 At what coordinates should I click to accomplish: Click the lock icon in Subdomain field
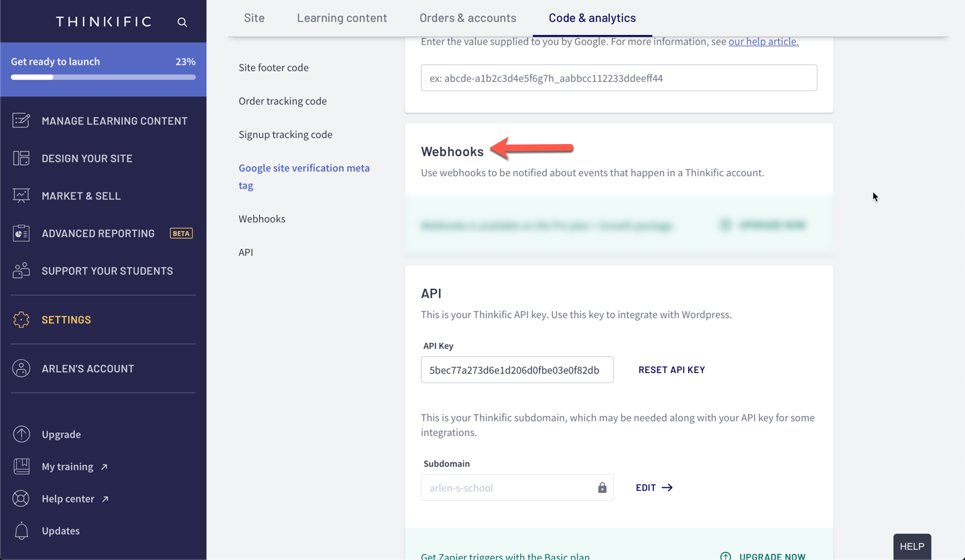[602, 488]
